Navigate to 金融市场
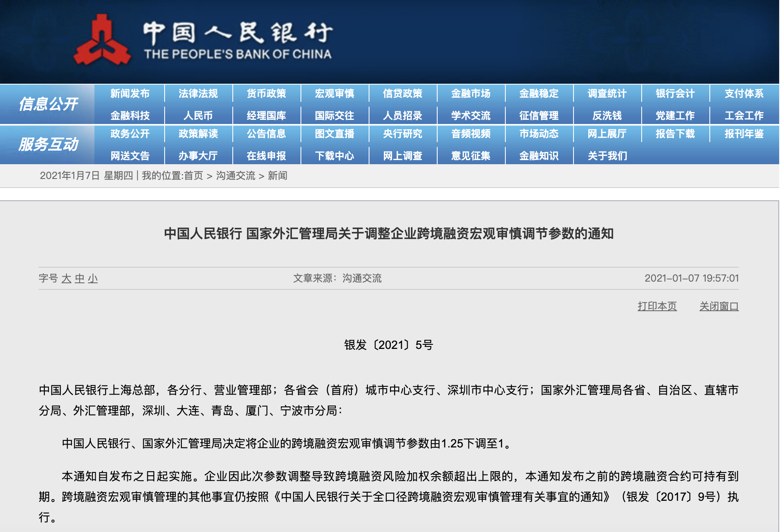This screenshot has width=780, height=532. (470, 94)
